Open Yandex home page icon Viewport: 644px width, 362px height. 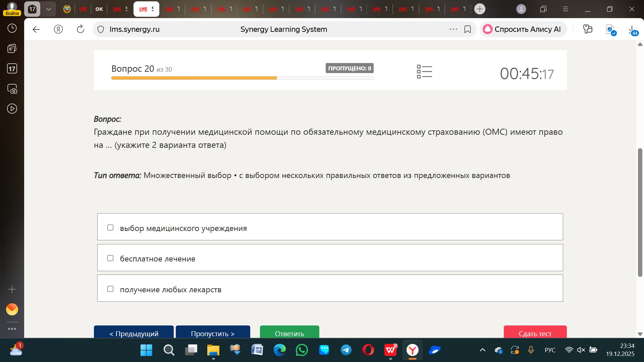pos(58,29)
